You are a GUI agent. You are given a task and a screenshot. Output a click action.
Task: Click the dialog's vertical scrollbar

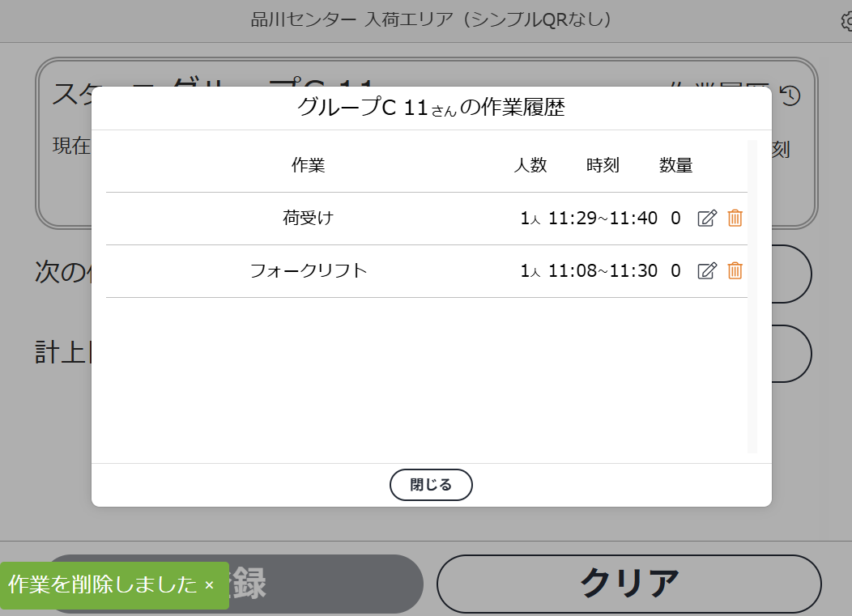tap(752, 296)
